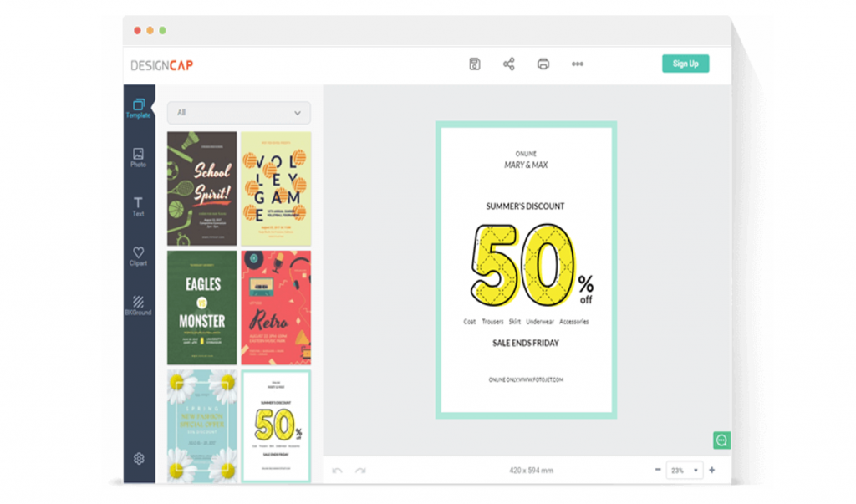Click the save design icon
The image size is (856, 504).
(x=475, y=64)
